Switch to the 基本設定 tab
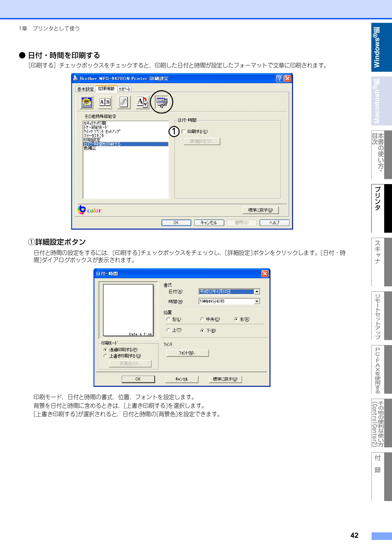The width and height of the screenshot is (392, 555). tap(85, 89)
